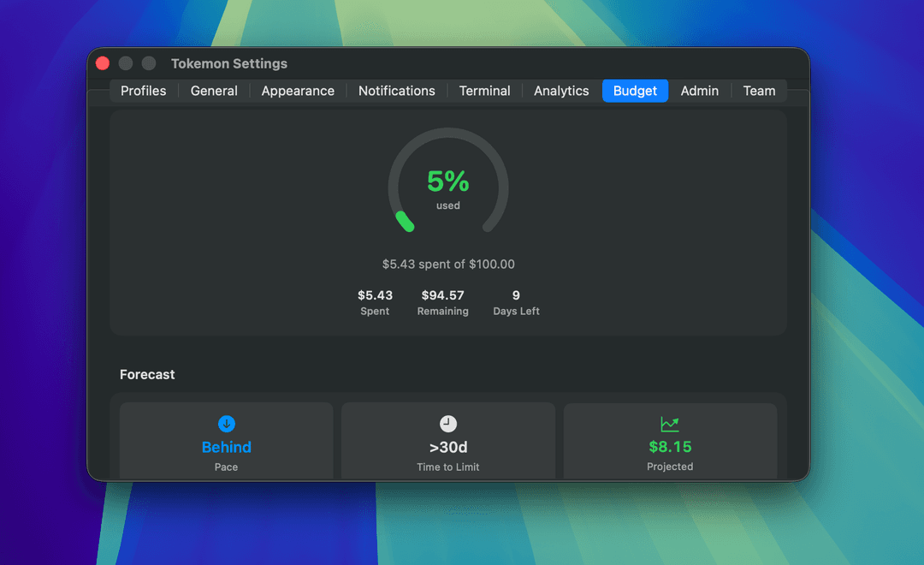Switch to the Team tab
Image resolution: width=924 pixels, height=565 pixels.
point(759,90)
